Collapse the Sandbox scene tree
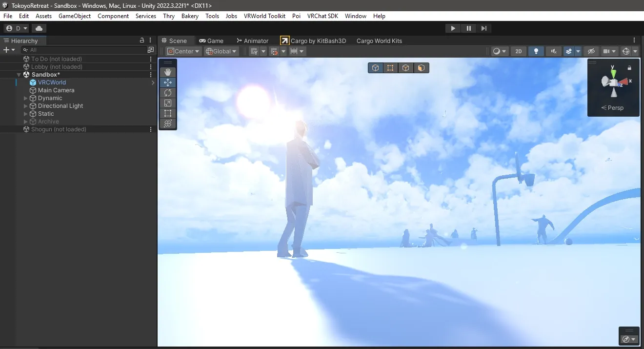The width and height of the screenshot is (644, 349). (19, 75)
